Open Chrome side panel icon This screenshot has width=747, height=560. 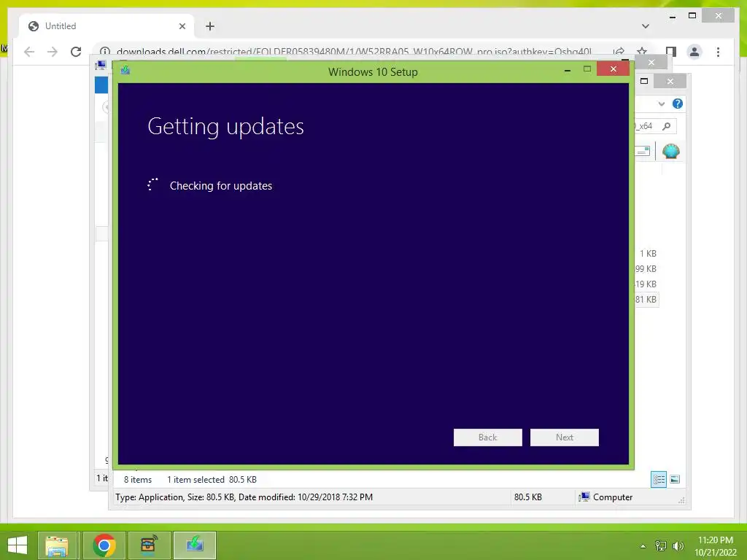(x=671, y=52)
